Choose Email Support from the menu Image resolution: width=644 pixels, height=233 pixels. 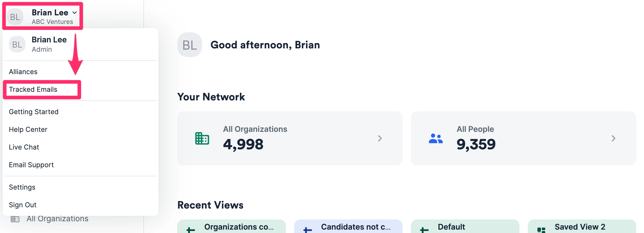click(31, 165)
